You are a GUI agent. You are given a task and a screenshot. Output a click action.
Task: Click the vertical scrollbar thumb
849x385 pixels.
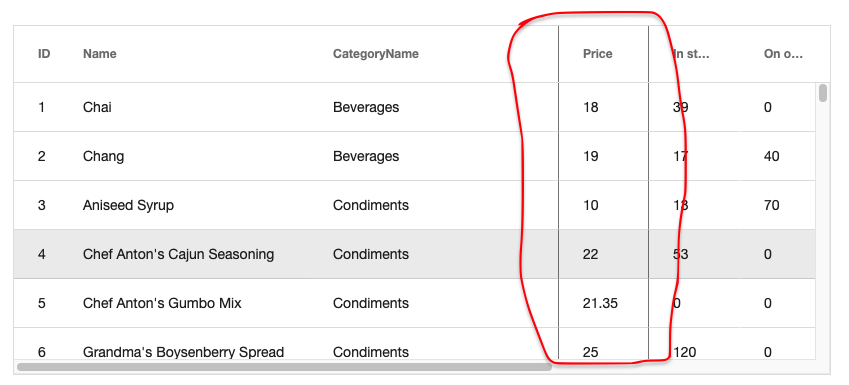(823, 93)
